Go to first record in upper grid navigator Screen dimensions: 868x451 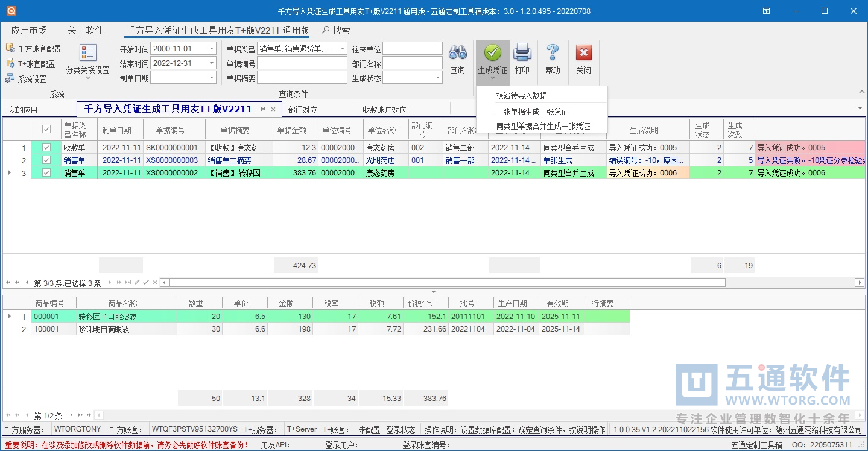point(8,282)
